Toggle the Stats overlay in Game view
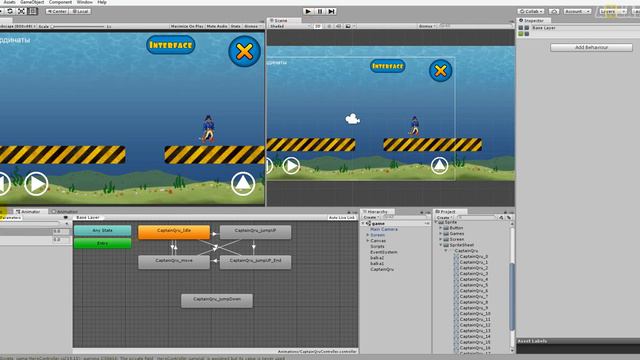 tap(236, 26)
